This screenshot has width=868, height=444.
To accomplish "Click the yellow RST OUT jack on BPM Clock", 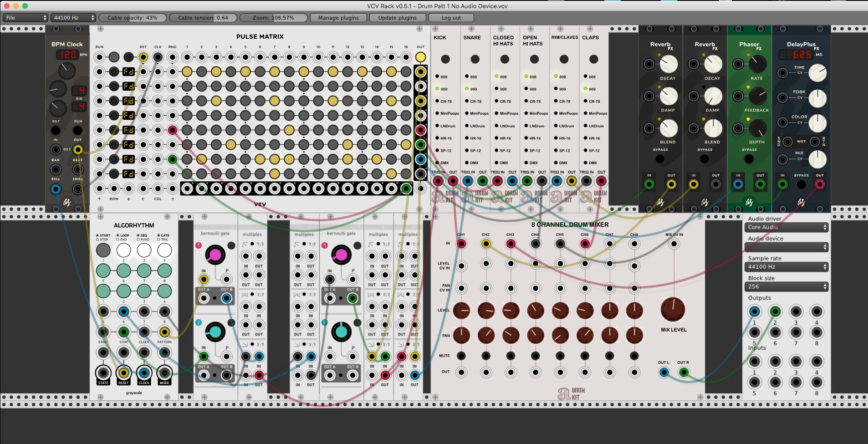I will pyautogui.click(x=78, y=149).
